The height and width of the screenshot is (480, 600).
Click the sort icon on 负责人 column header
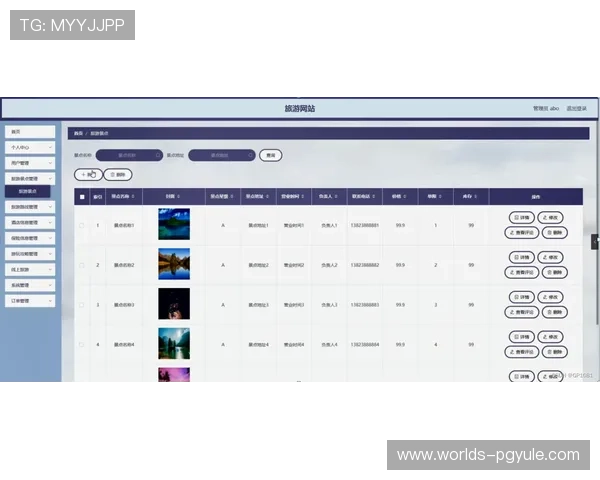click(x=336, y=197)
